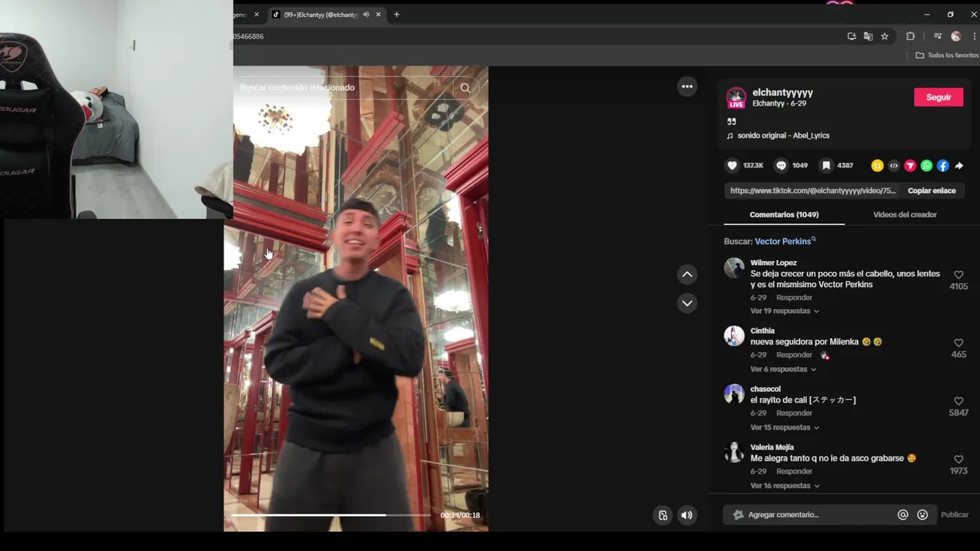
Task: Click the search magnifier in the video overlay
Action: [465, 87]
